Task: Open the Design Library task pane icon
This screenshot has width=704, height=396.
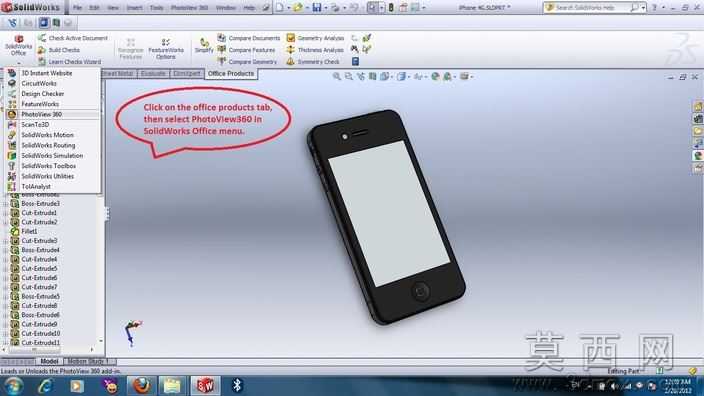Action: click(698, 119)
